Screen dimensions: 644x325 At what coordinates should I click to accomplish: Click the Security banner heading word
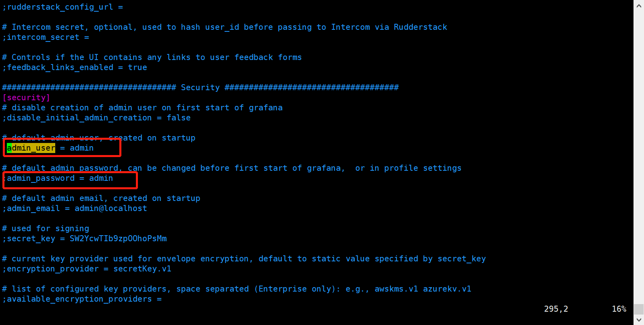tap(200, 88)
